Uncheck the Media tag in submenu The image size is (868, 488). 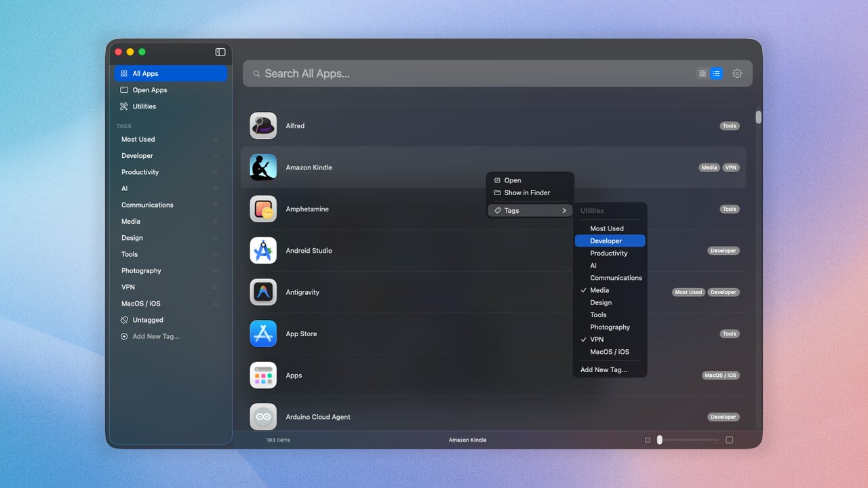(x=610, y=290)
